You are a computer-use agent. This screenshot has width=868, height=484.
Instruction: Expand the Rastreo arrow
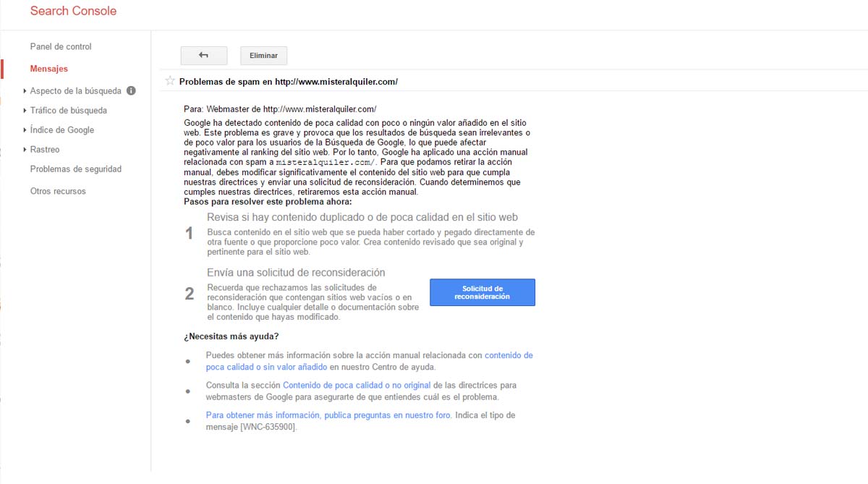click(25, 150)
